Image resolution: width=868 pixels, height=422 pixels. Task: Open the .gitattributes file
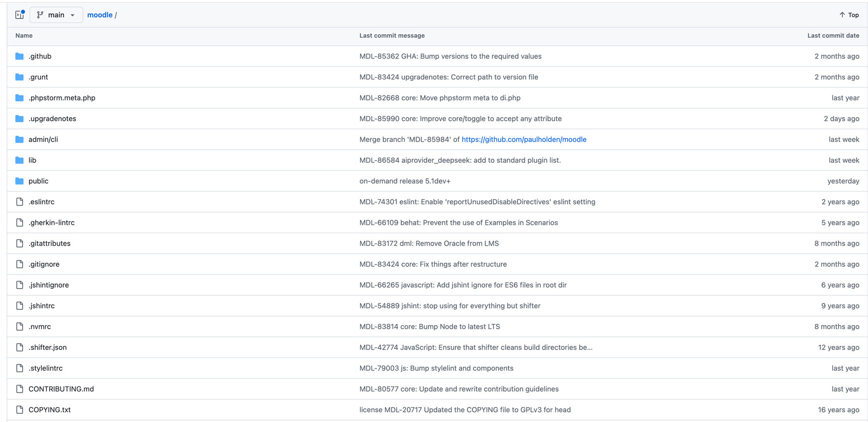(x=49, y=243)
